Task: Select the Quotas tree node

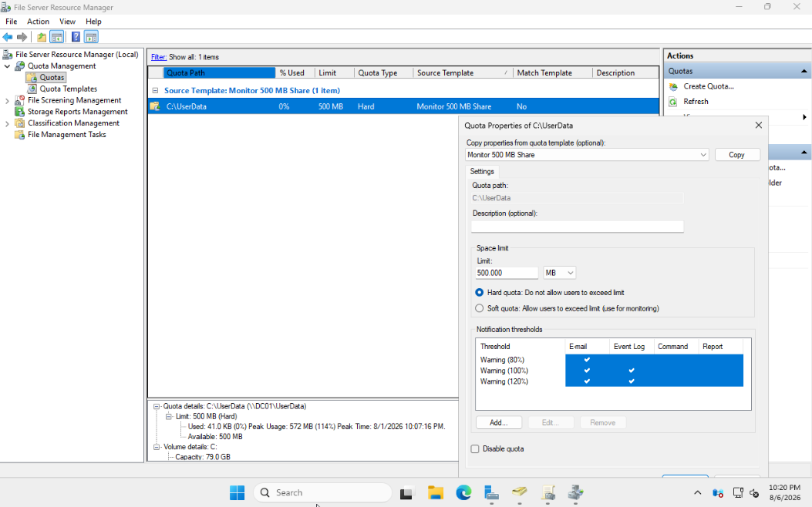Action: [52, 77]
